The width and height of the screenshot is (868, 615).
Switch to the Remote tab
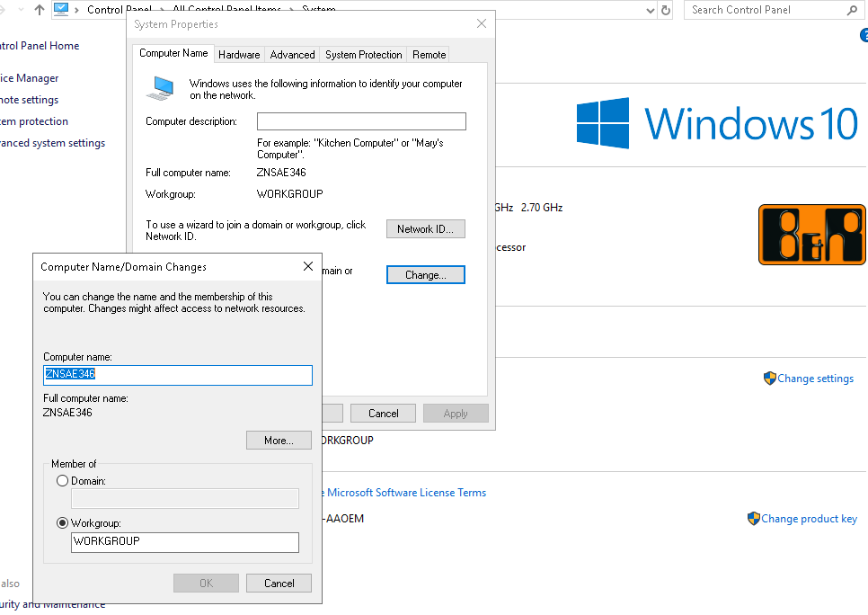tap(429, 54)
